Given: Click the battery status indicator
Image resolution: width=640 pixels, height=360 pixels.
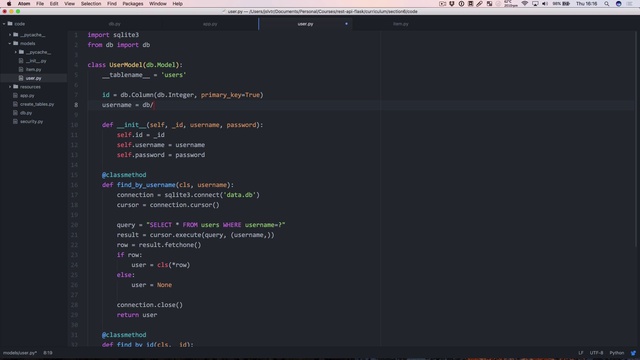Looking at the screenshot, I should [x=561, y=4].
